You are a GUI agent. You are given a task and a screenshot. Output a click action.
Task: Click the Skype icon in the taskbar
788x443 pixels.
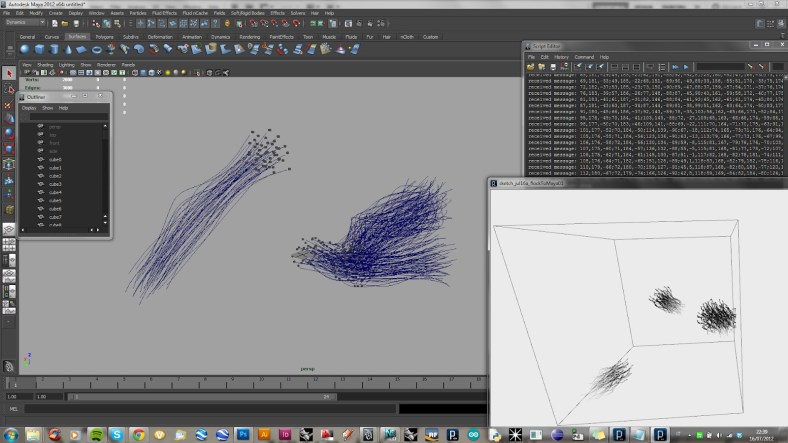[x=117, y=435]
